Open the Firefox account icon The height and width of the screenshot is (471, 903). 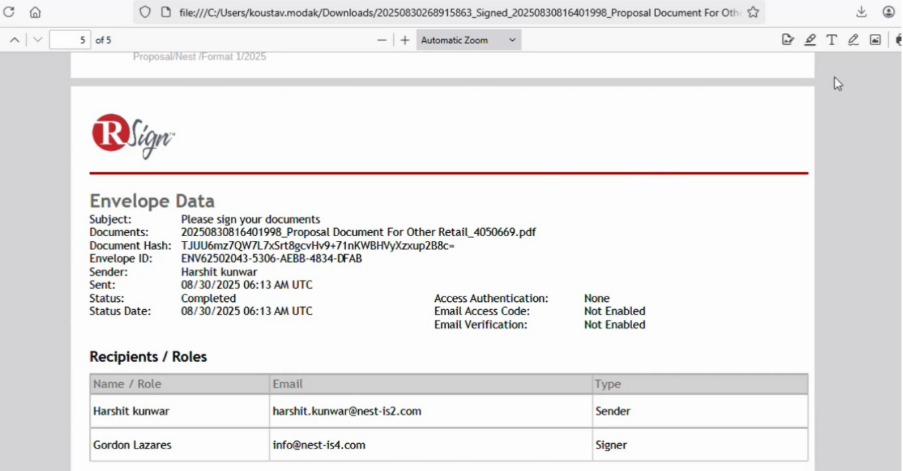click(x=889, y=12)
